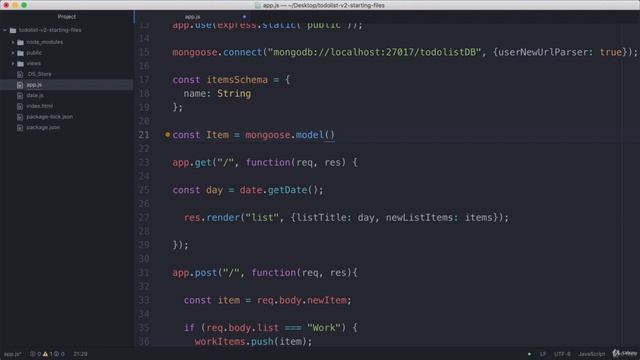640x360 pixels.
Task: Close the window with the red button
Action: click(6, 5)
